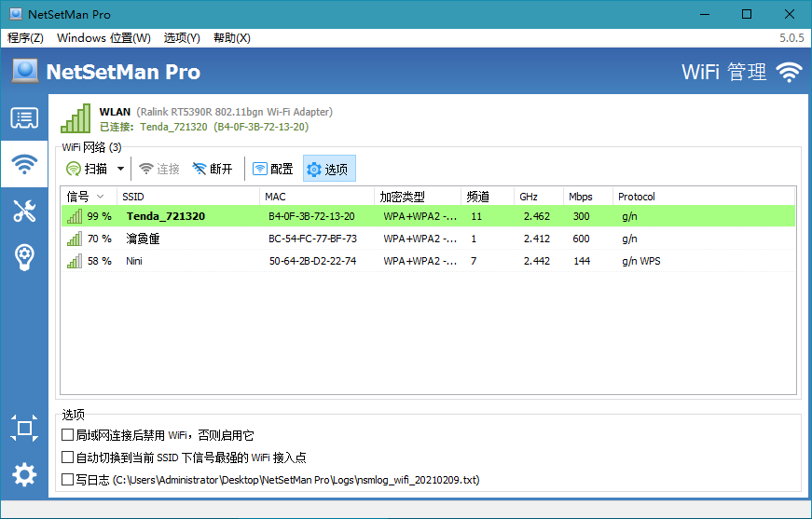Open the Tools wrench sidebar icon
The width and height of the screenshot is (812, 519).
coord(24,211)
